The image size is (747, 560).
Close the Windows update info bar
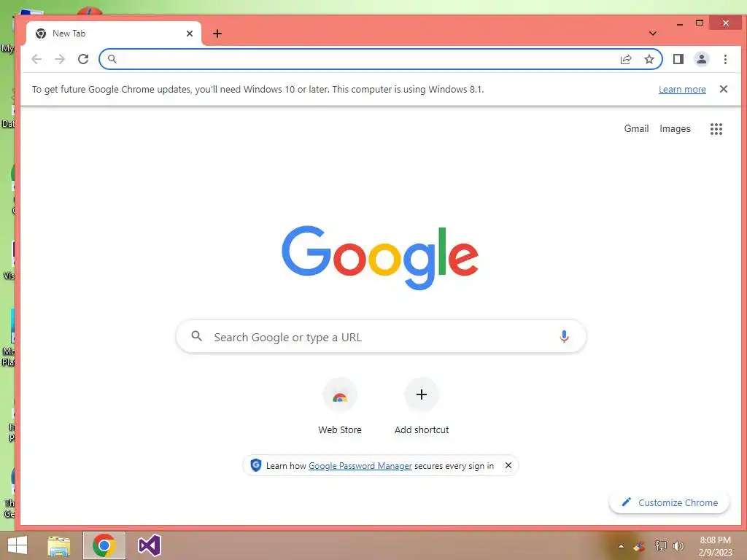pyautogui.click(x=723, y=89)
